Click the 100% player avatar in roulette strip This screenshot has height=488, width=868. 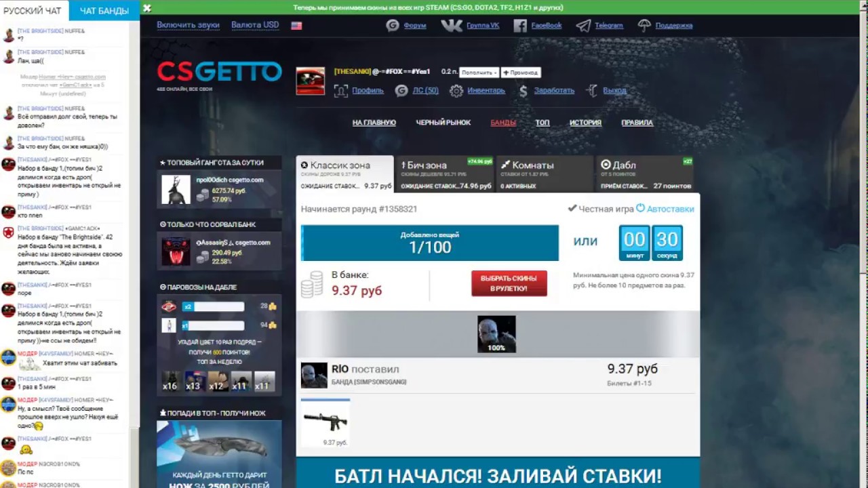(496, 334)
